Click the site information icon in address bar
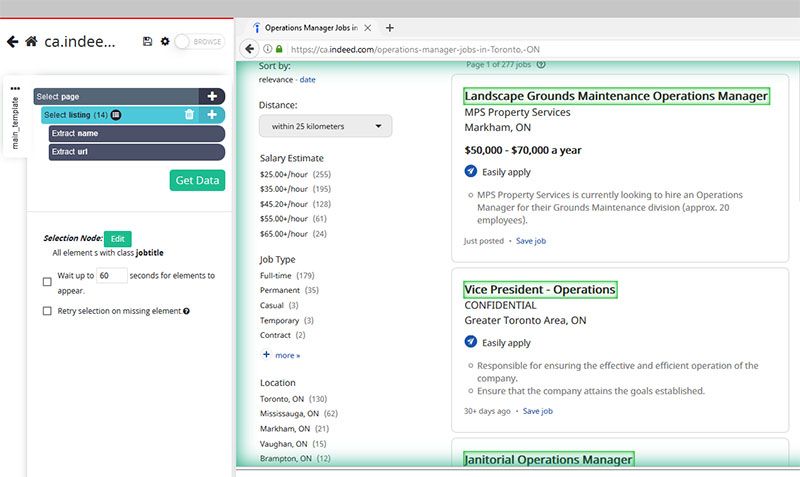This screenshot has height=477, width=800. [x=267, y=49]
